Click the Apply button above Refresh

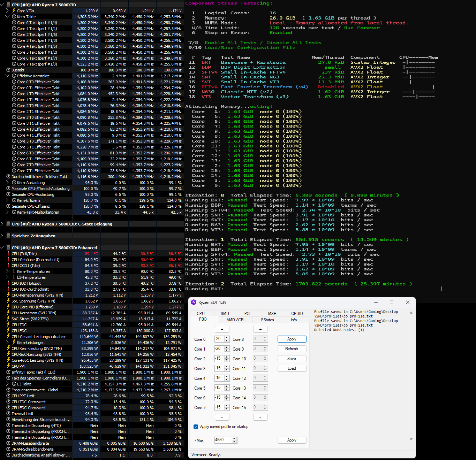pos(292,339)
